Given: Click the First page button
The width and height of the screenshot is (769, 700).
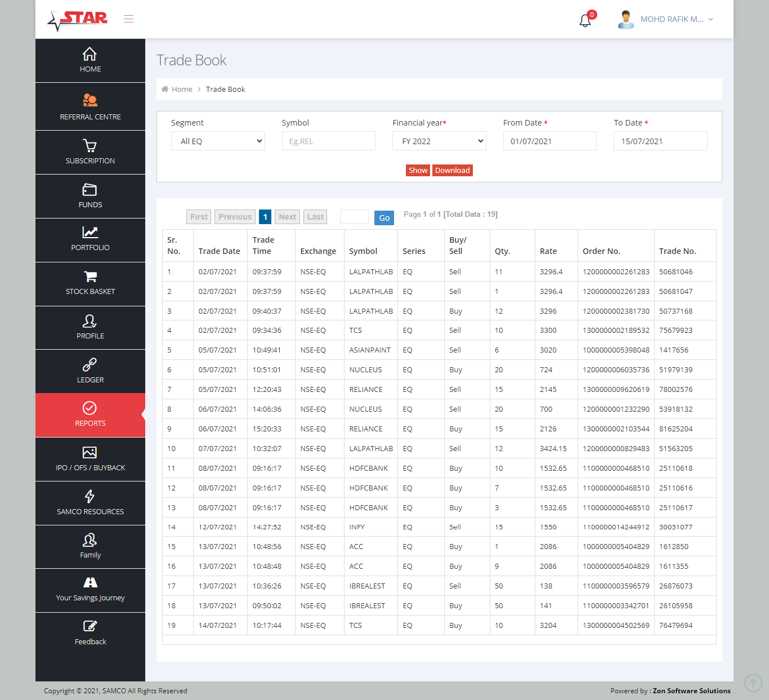Looking at the screenshot, I should coord(199,217).
